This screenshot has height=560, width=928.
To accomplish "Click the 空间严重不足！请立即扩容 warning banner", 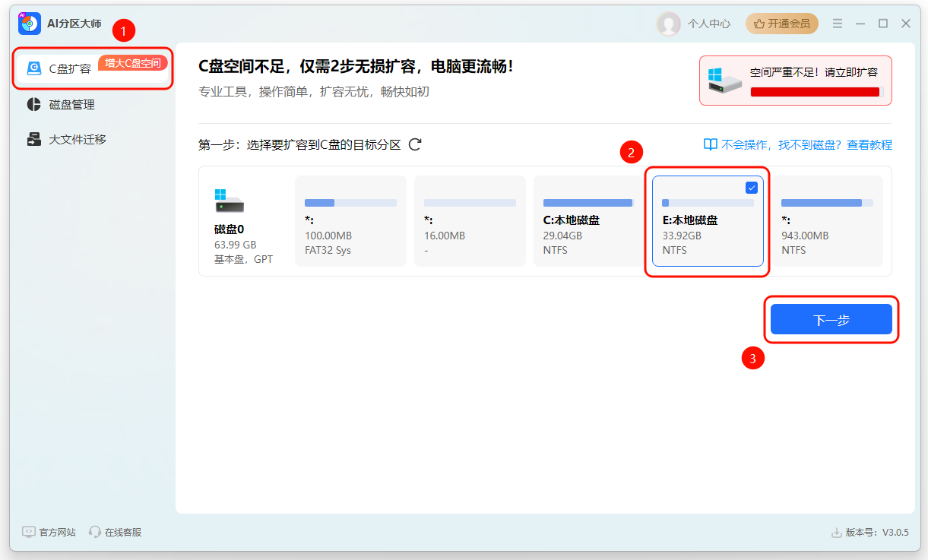I will point(796,80).
